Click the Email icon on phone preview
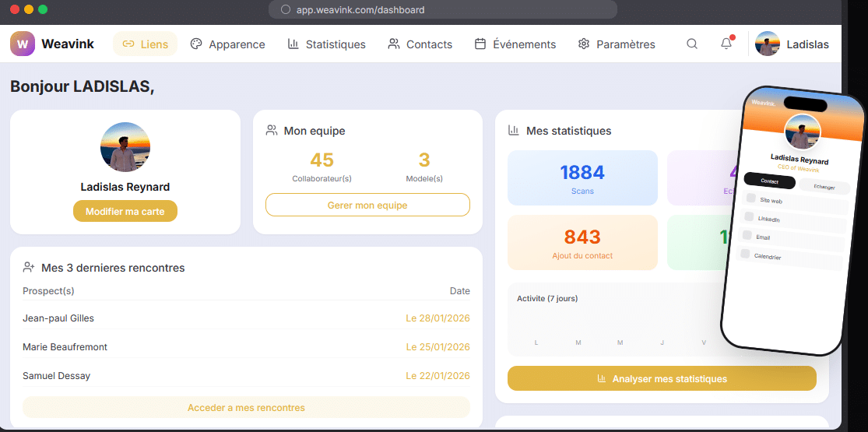 tap(747, 235)
